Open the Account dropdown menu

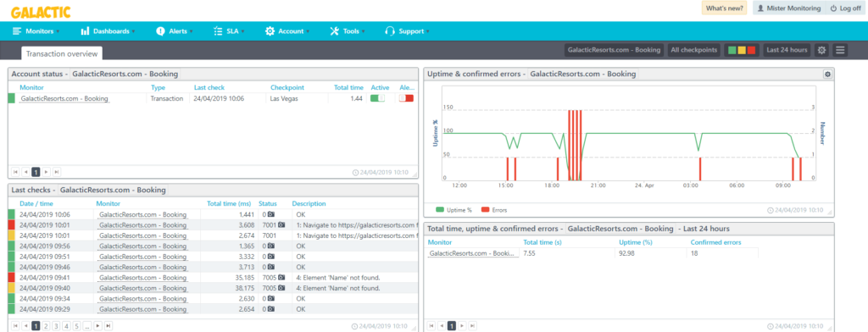point(287,31)
